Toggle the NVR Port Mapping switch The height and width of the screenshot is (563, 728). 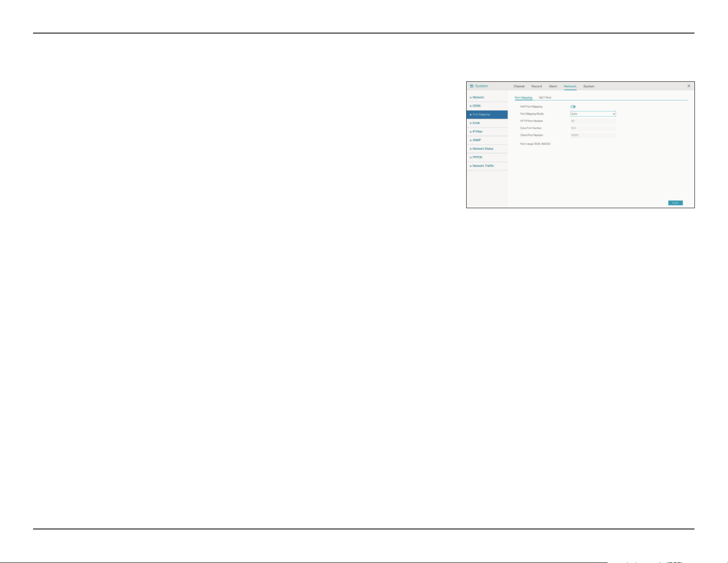click(573, 107)
